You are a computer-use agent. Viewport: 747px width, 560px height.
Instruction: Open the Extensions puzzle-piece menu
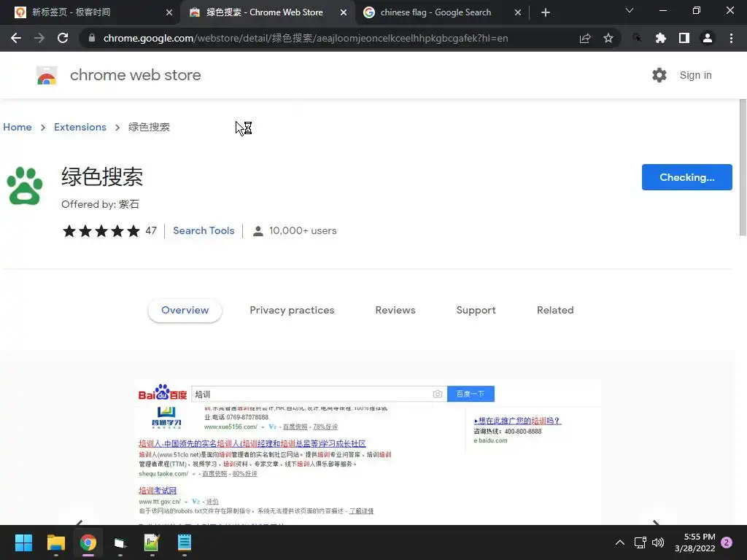(x=660, y=38)
